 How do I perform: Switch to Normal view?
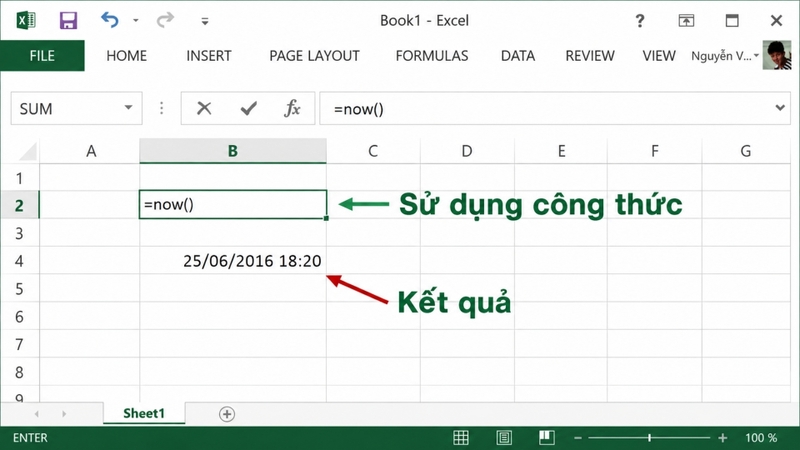(461, 437)
